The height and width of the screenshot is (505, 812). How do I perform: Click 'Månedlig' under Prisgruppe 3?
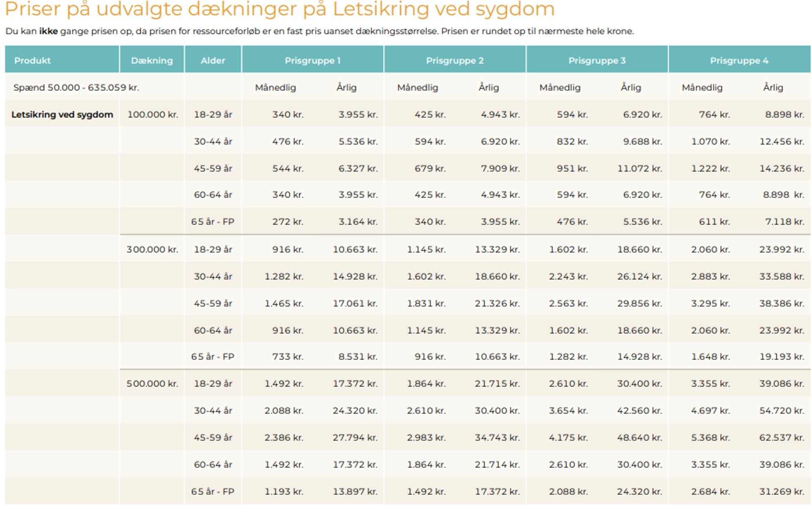(560, 87)
